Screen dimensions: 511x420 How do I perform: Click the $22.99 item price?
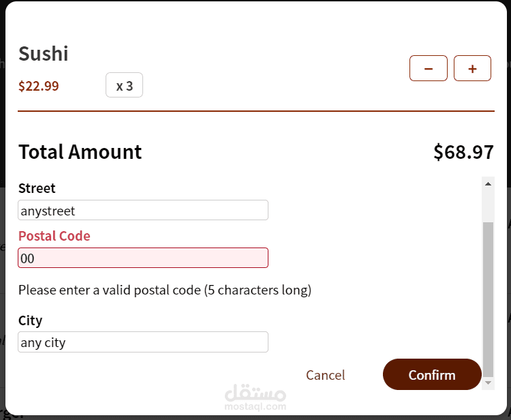pyautogui.click(x=39, y=86)
